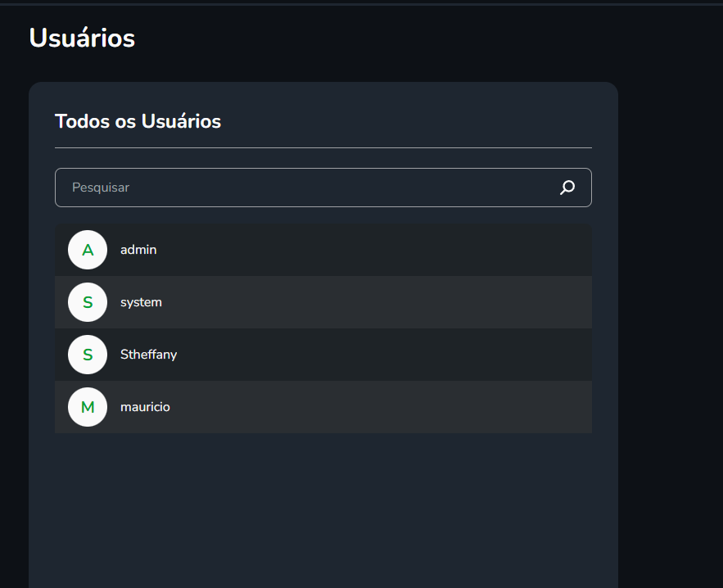Click the dark background right of the panel
The height and width of the screenshot is (588, 723).
point(671,328)
